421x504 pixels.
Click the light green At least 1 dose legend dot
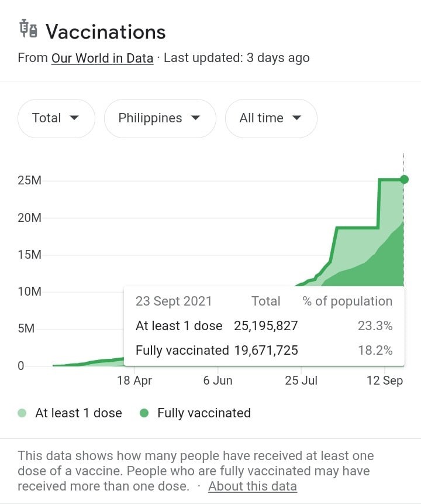pyautogui.click(x=22, y=413)
